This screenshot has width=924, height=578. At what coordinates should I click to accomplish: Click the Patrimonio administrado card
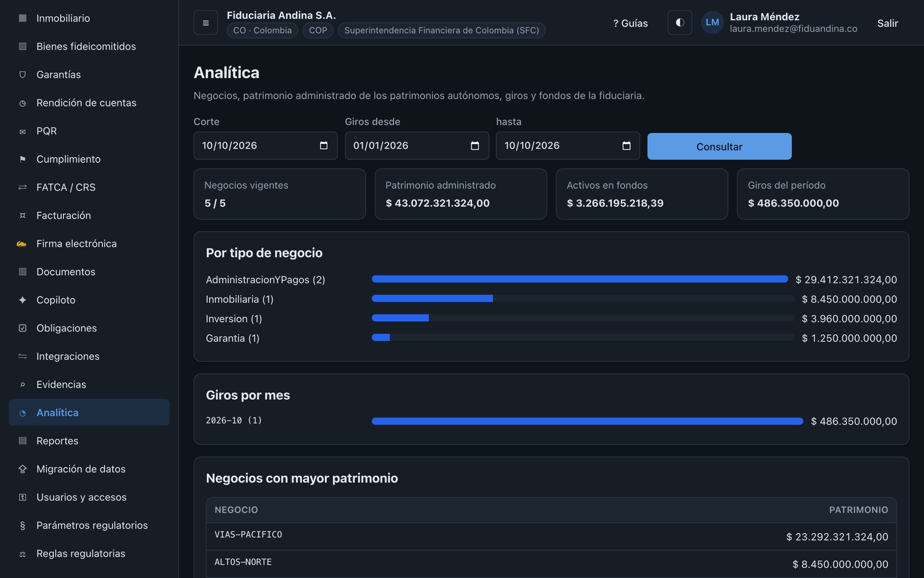point(461,194)
